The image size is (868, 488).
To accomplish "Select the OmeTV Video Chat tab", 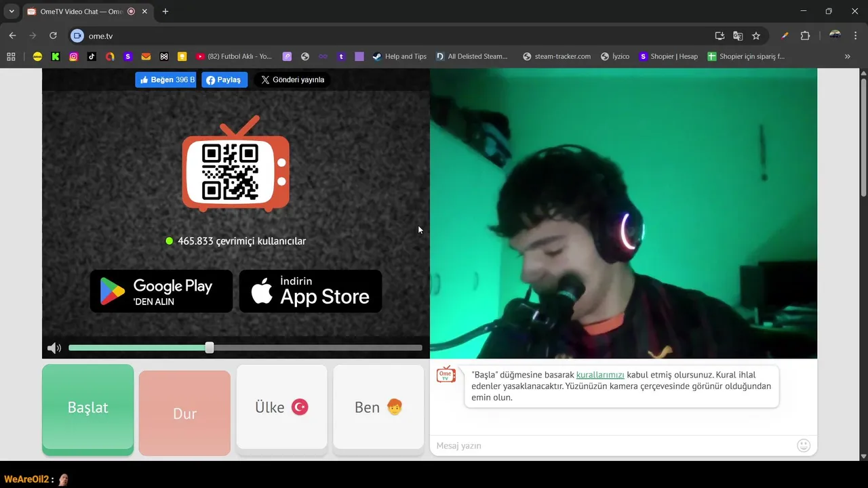I will (x=80, y=12).
